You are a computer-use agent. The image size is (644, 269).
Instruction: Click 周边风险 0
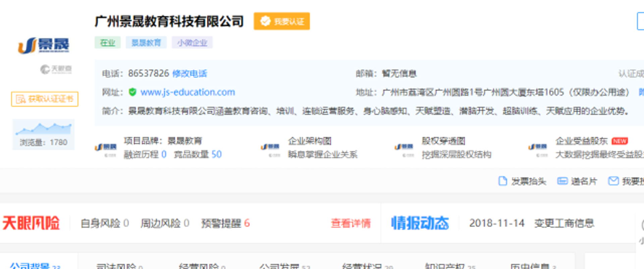[165, 223]
